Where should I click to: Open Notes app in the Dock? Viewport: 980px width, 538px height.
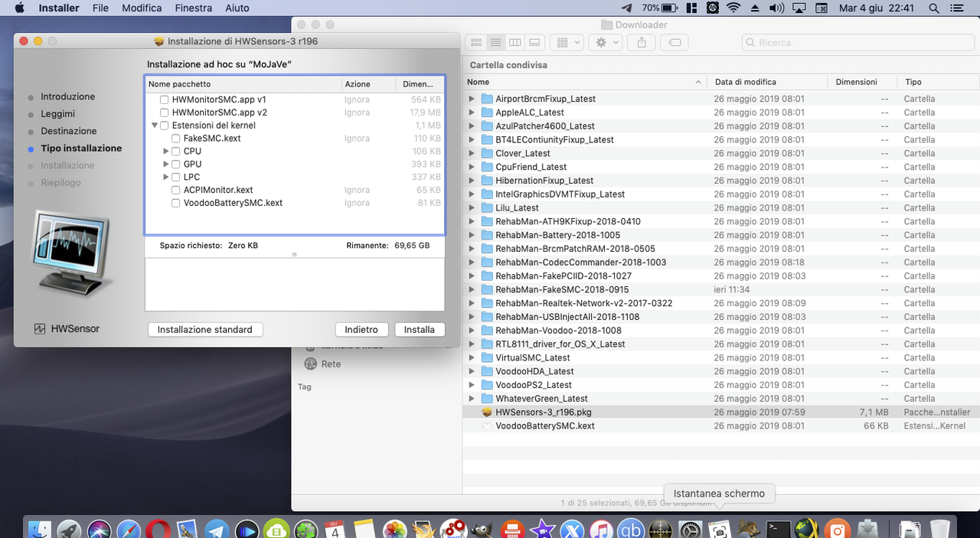click(364, 530)
